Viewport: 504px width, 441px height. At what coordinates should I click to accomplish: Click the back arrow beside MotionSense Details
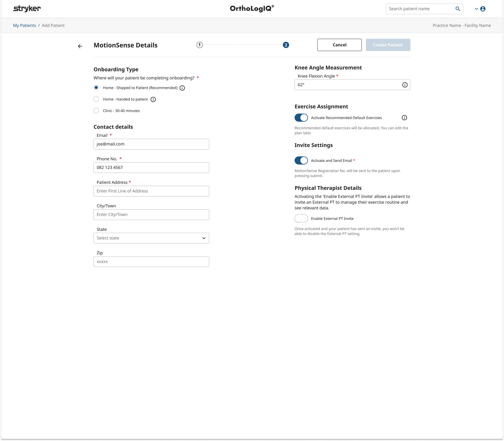tap(80, 46)
